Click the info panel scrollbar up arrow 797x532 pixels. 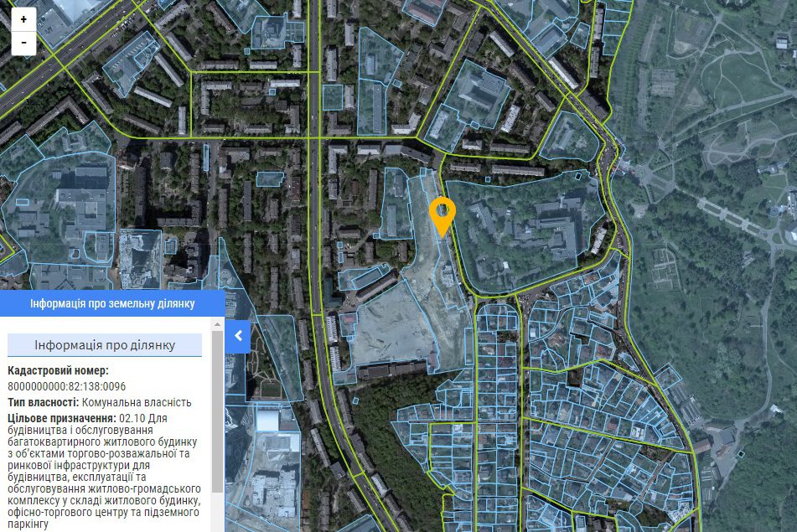pyautogui.click(x=218, y=323)
